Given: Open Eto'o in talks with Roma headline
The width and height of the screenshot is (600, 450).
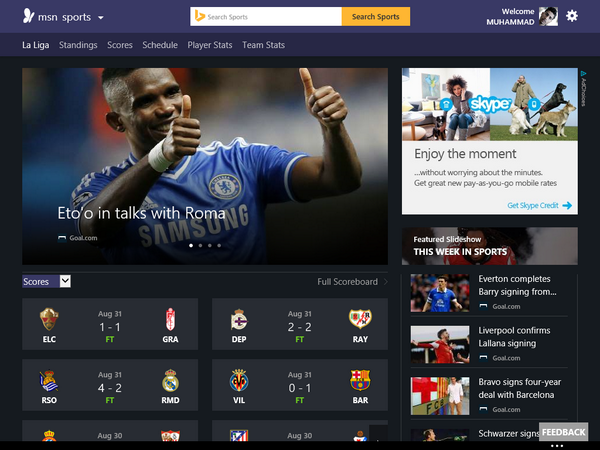Looking at the screenshot, I should pyautogui.click(x=141, y=213).
